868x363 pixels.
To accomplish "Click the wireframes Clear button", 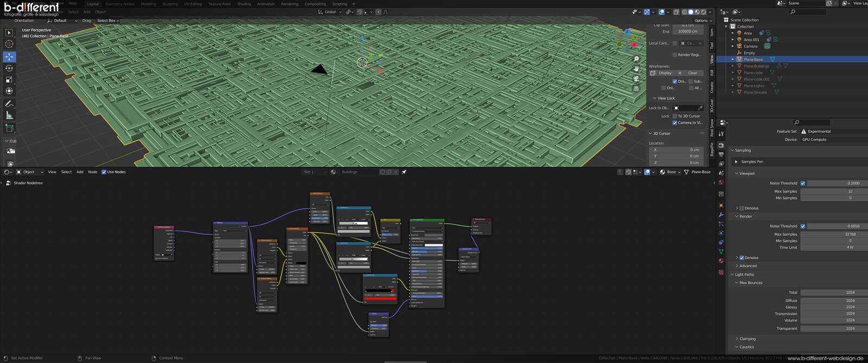I will (690, 73).
